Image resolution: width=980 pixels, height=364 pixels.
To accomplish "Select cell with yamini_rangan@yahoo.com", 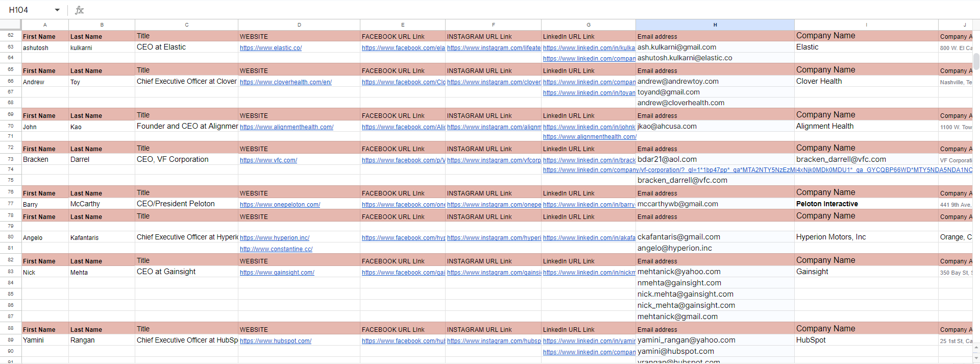I will pyautogui.click(x=715, y=340).
